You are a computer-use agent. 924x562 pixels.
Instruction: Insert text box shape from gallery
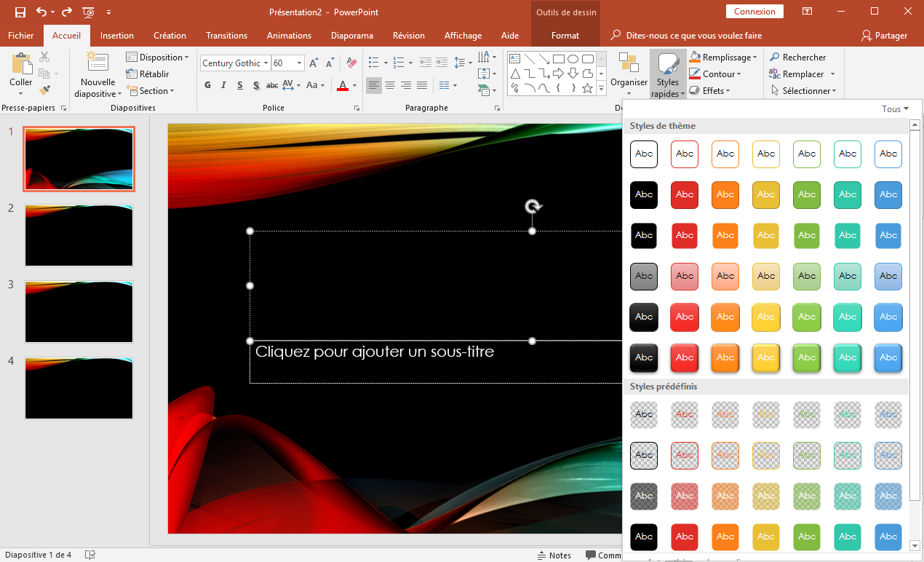(x=514, y=59)
